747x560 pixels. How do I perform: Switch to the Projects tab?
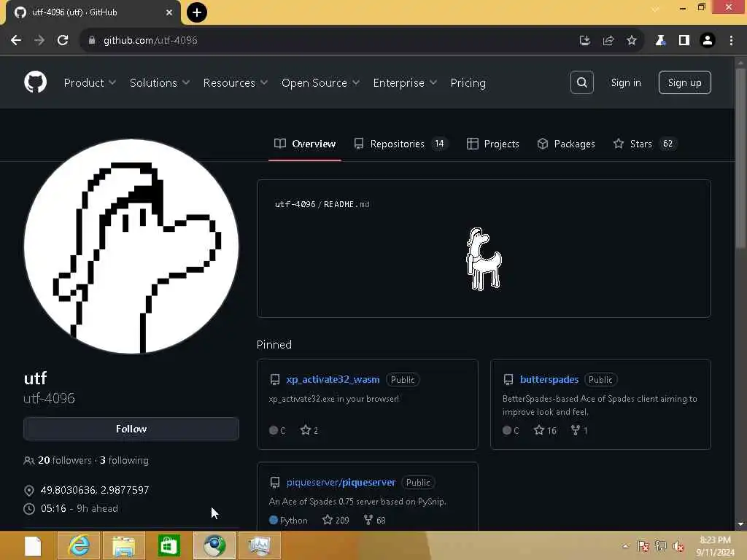[492, 144]
